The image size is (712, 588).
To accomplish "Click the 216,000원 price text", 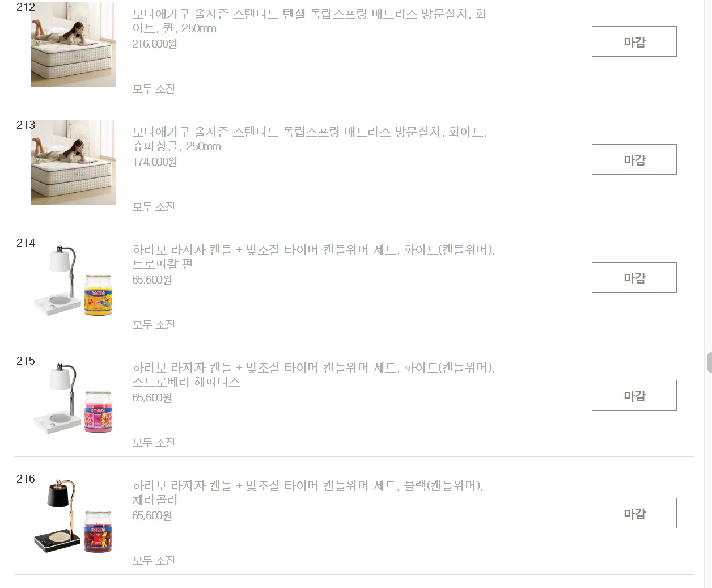I will [x=155, y=44].
